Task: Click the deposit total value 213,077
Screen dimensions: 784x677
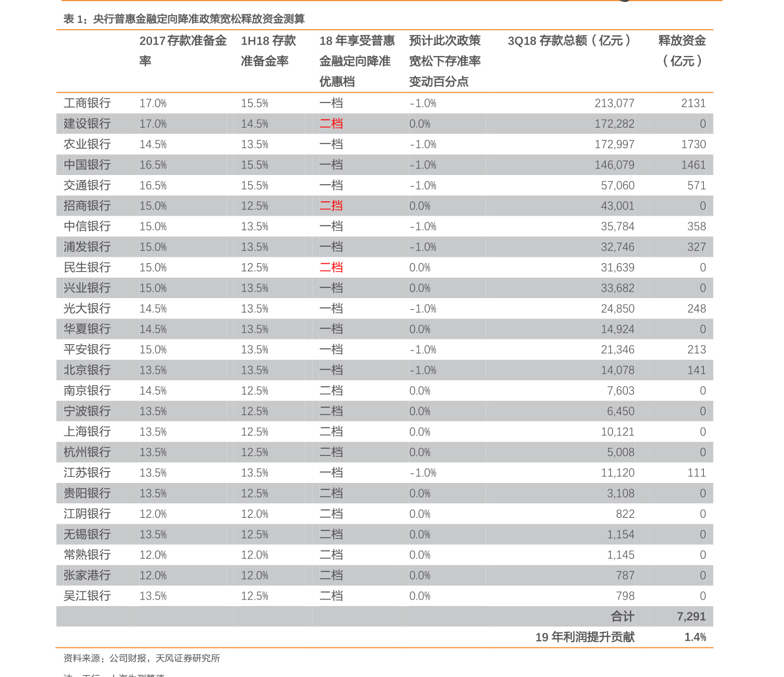Action: [x=615, y=103]
